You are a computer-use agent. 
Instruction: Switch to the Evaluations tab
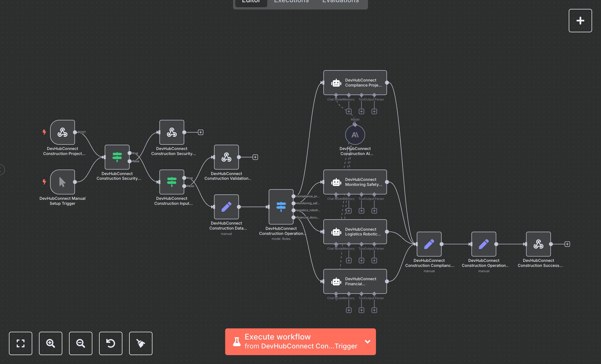[x=341, y=2]
